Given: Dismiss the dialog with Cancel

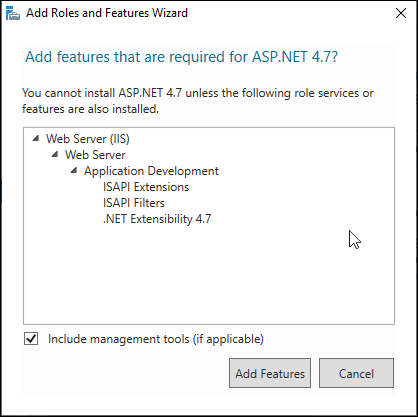Looking at the screenshot, I should point(356,373).
